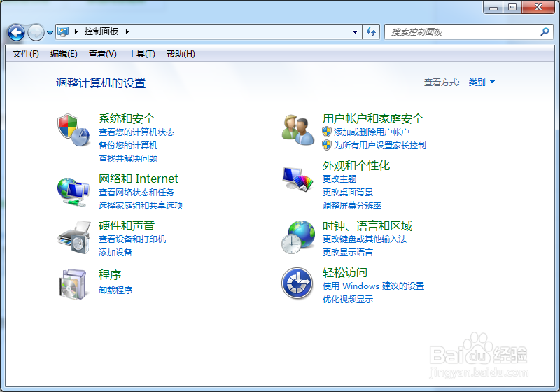Image resolution: width=560 pixels, height=392 pixels.
Task: Click 添加或删除用户帐户 link
Action: [x=372, y=132]
